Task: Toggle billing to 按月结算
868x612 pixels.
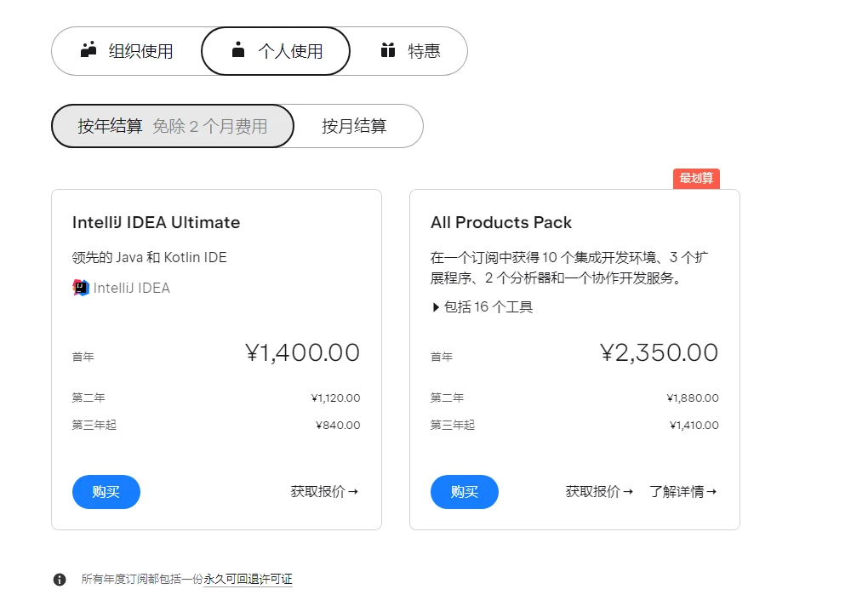Action: [354, 126]
